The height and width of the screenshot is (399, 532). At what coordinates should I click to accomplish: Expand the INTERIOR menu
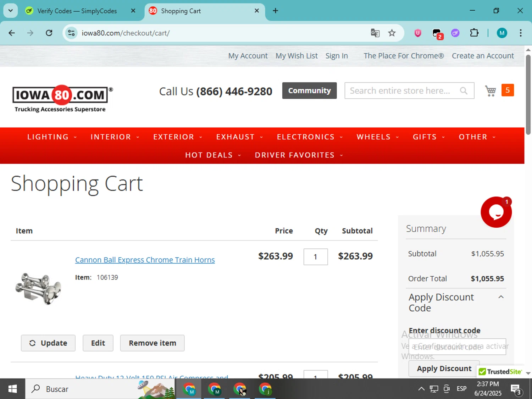point(115,137)
